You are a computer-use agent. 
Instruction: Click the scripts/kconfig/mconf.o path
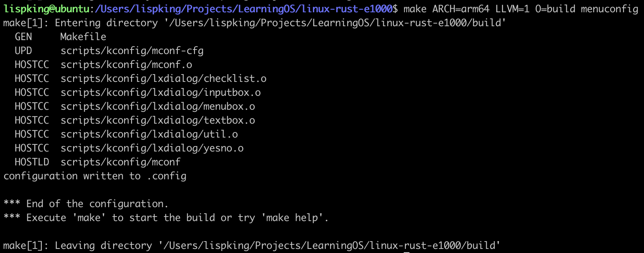tap(126, 65)
